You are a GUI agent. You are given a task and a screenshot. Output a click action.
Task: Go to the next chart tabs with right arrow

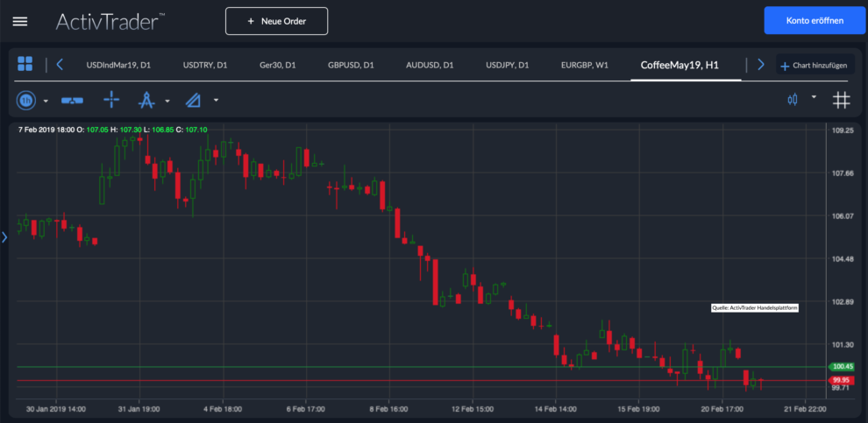pos(761,64)
